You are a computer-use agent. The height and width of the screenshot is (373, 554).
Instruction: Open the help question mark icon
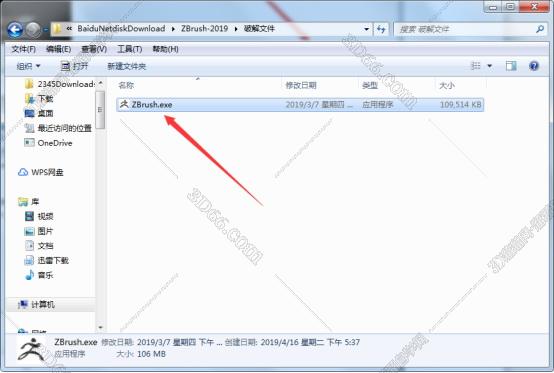point(534,66)
